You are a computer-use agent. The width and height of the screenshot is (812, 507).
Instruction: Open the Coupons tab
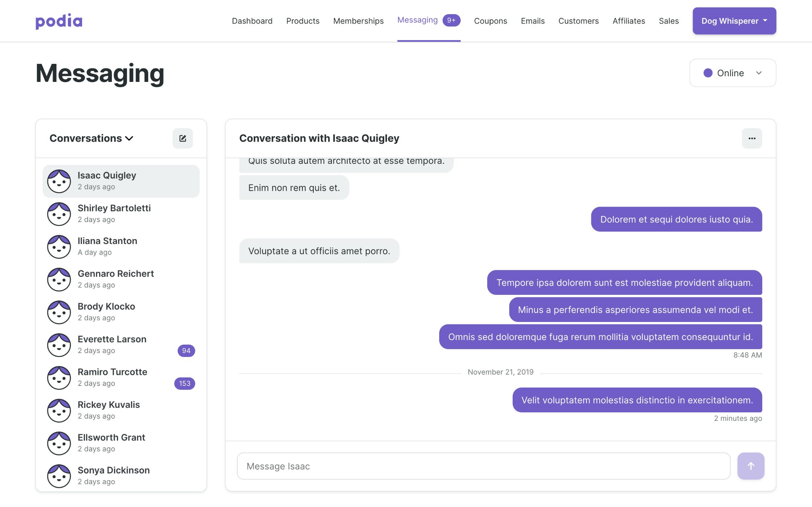[x=490, y=21]
